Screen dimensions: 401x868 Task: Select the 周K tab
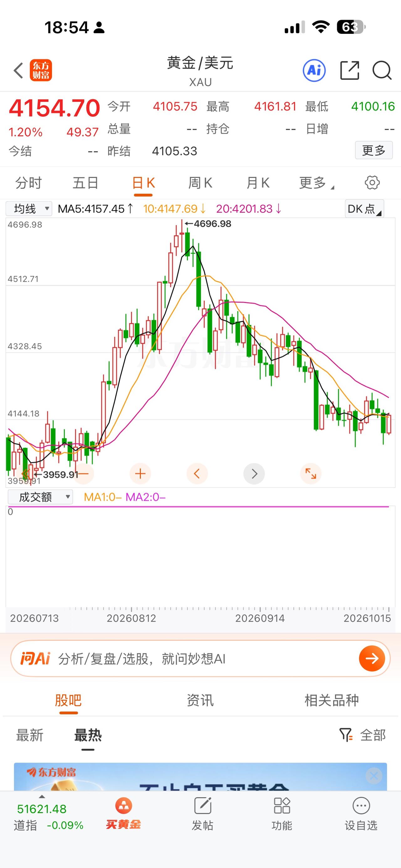pos(200,183)
